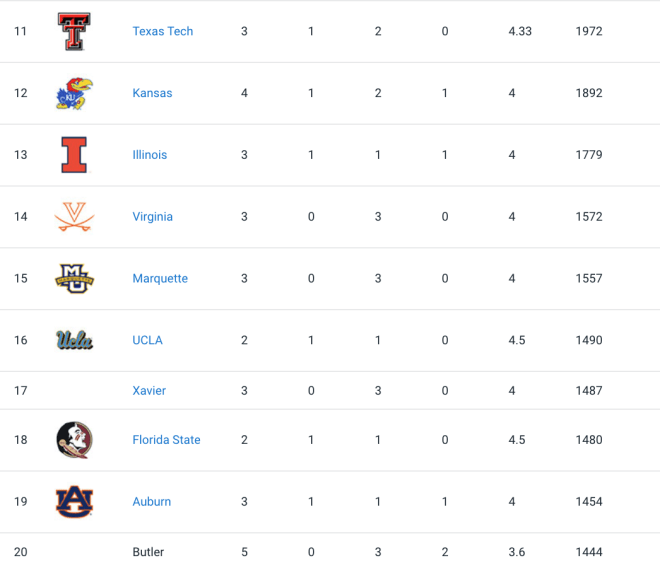Click the UCLA script logo
660x570 pixels.
[74, 340]
